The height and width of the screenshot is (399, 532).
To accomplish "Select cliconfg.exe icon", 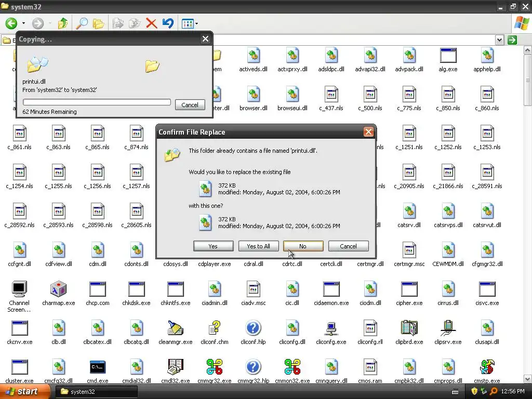I will coord(331,328).
